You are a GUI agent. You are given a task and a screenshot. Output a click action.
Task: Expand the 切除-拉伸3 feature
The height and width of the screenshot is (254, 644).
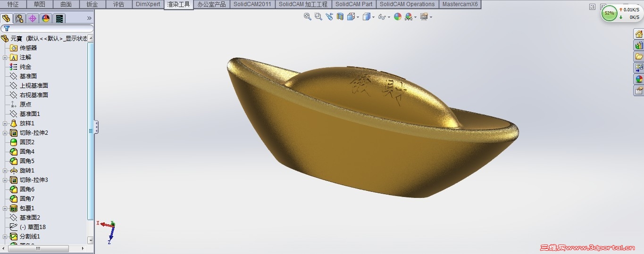[5, 180]
